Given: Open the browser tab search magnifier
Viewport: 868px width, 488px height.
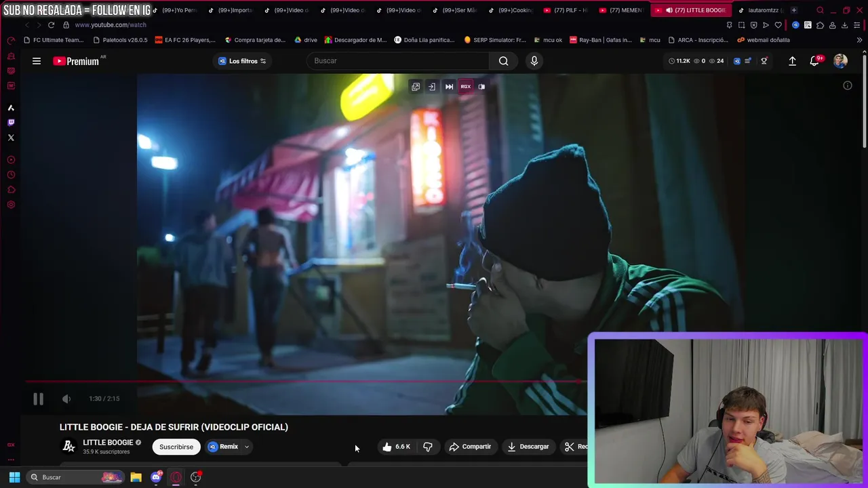Looking at the screenshot, I should tap(820, 10).
